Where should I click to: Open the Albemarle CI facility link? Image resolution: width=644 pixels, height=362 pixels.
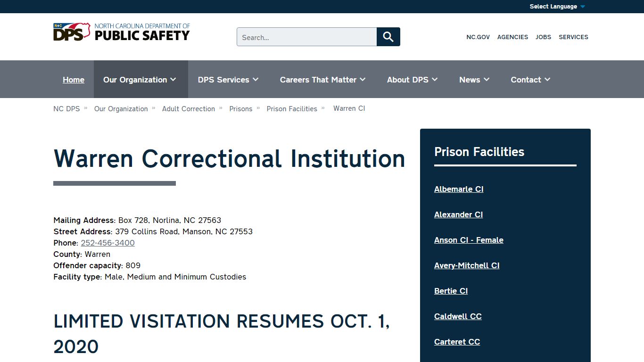click(459, 189)
